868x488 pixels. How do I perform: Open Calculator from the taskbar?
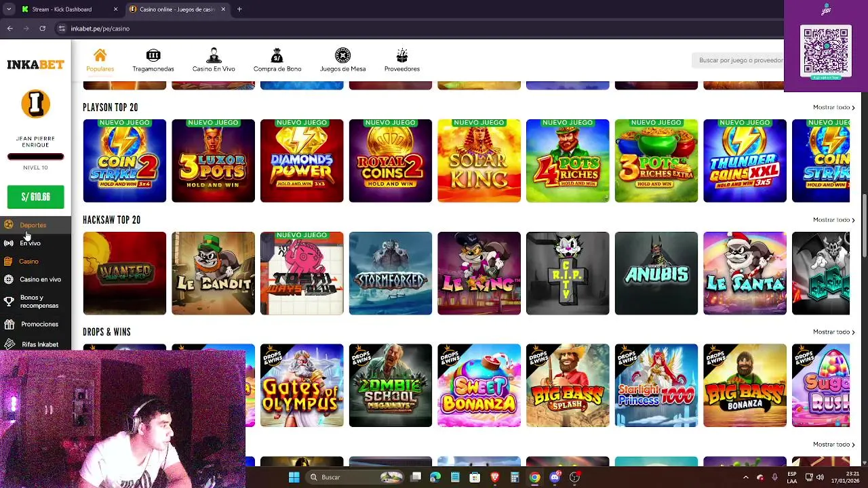[515, 477]
